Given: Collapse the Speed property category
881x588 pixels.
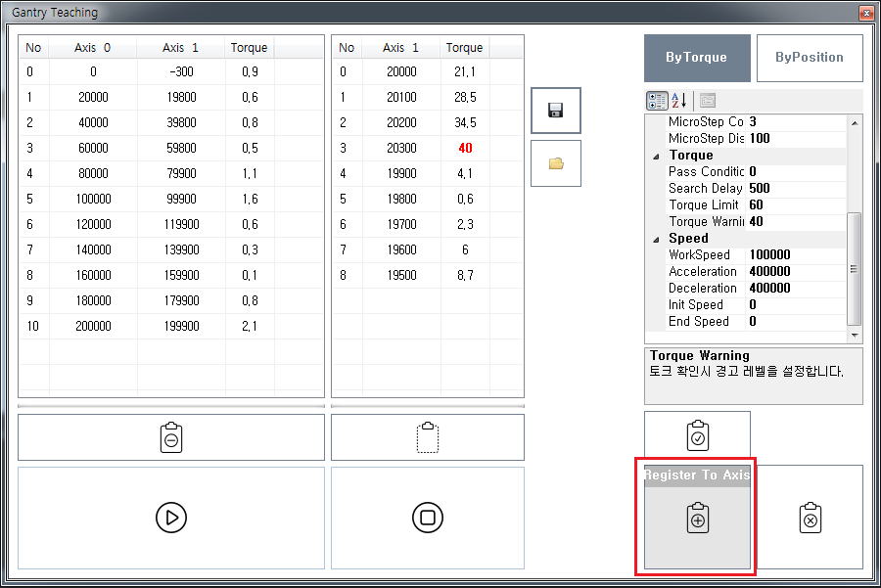Looking at the screenshot, I should (656, 239).
